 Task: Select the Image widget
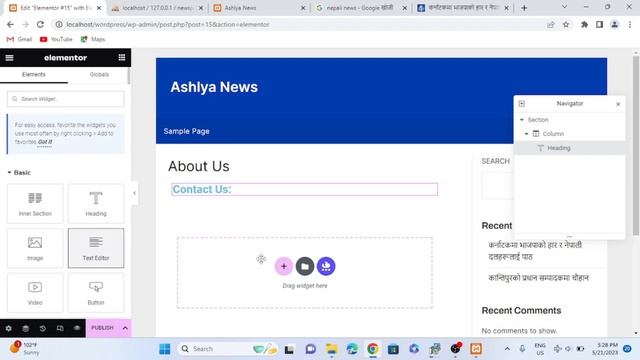tap(35, 248)
